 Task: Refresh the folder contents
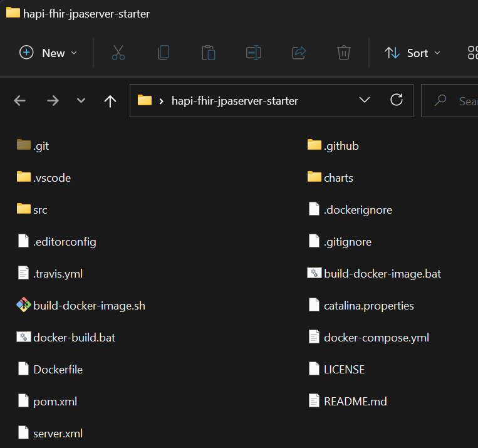click(x=397, y=100)
